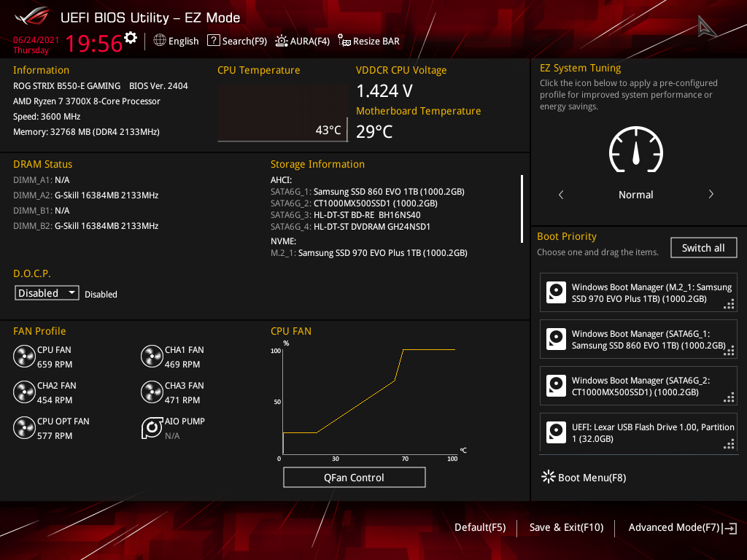Open QFan Control
The image size is (747, 560).
354,477
